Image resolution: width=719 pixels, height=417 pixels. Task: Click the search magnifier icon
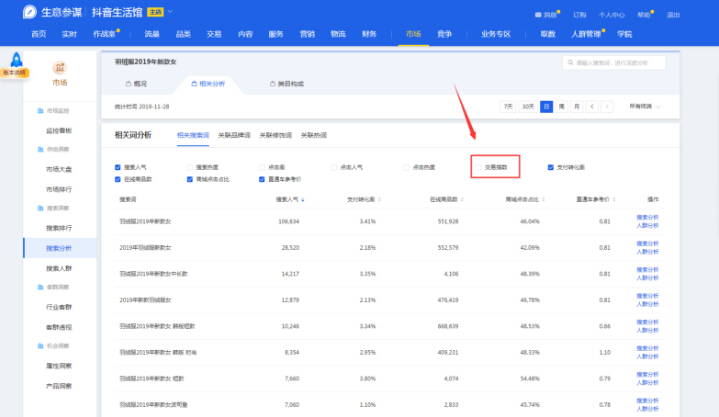[x=570, y=63]
